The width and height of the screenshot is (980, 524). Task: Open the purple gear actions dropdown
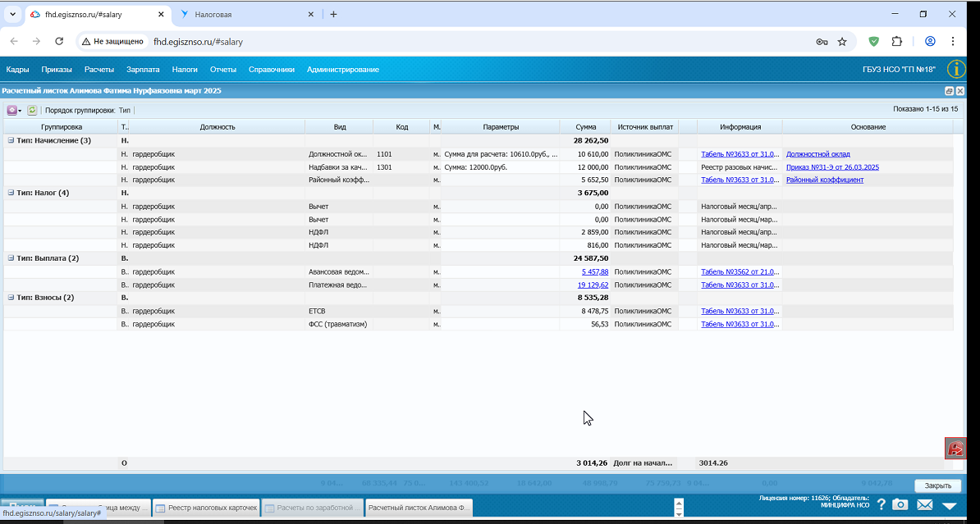coord(14,110)
